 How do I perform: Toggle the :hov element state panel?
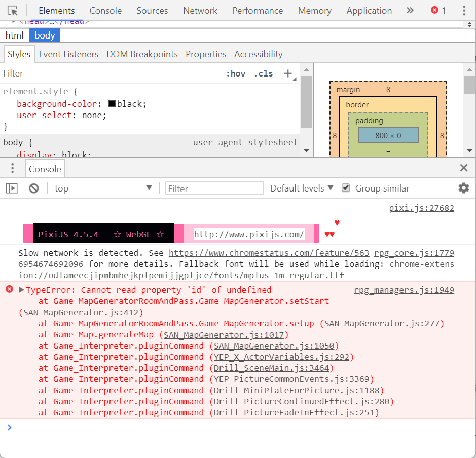tap(236, 73)
